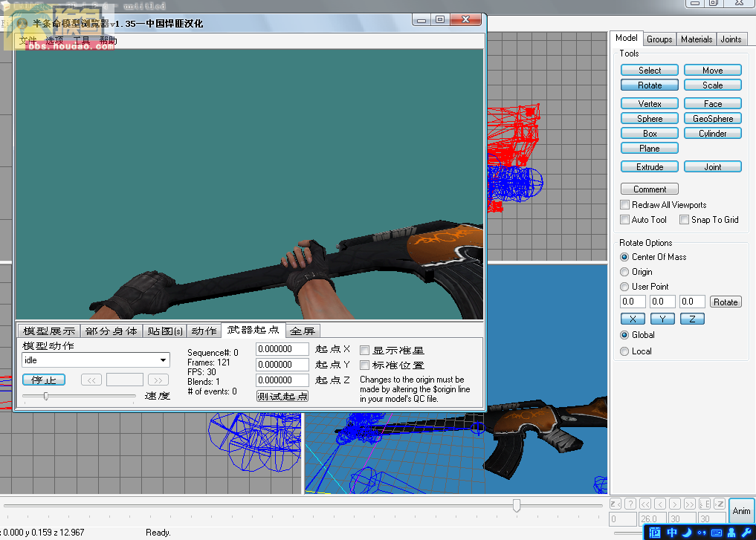The width and height of the screenshot is (756, 540).
Task: Click the 起点 Z value field
Action: click(x=282, y=380)
